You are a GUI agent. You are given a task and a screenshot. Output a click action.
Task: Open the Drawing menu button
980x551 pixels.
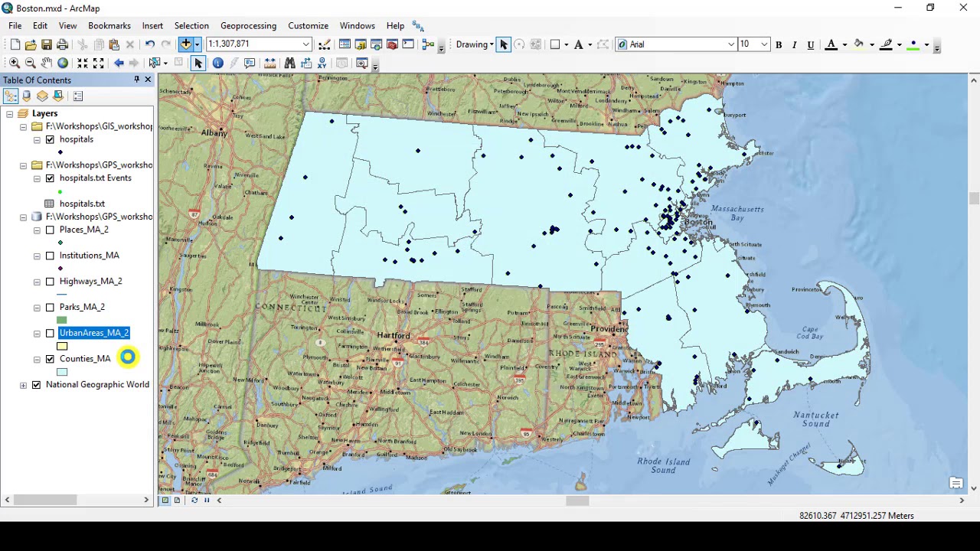(x=475, y=44)
